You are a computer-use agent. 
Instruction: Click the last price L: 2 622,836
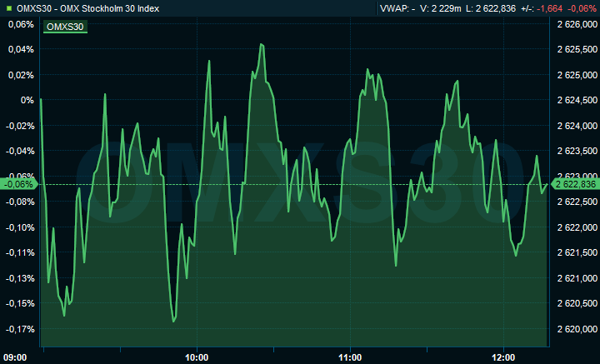(x=491, y=8)
